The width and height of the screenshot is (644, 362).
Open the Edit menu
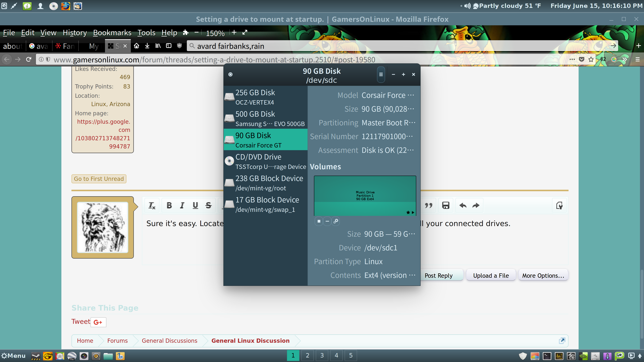[x=28, y=33]
